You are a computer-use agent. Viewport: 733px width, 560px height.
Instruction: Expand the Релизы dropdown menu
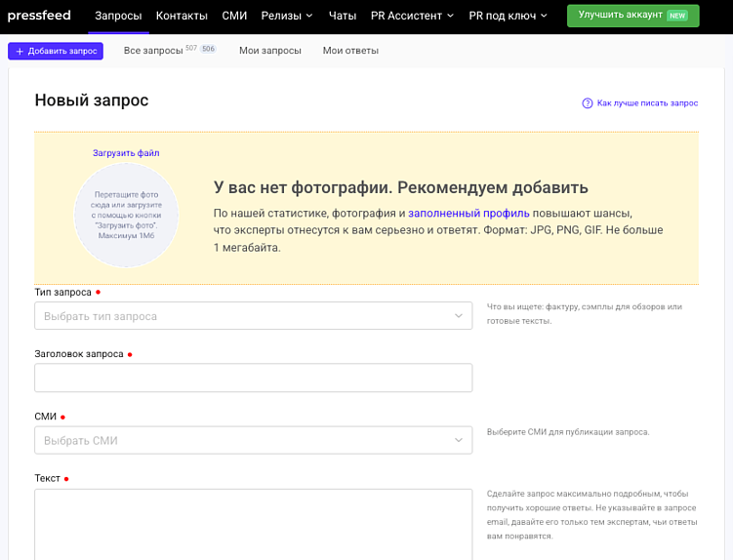coord(287,16)
